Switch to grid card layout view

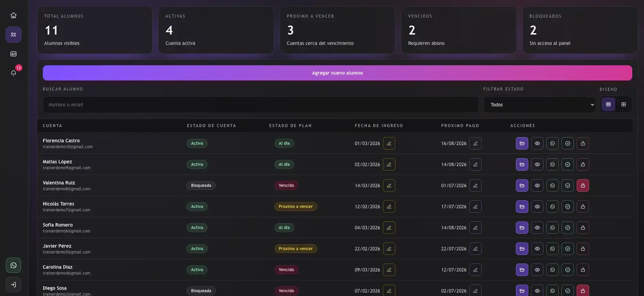[623, 104]
